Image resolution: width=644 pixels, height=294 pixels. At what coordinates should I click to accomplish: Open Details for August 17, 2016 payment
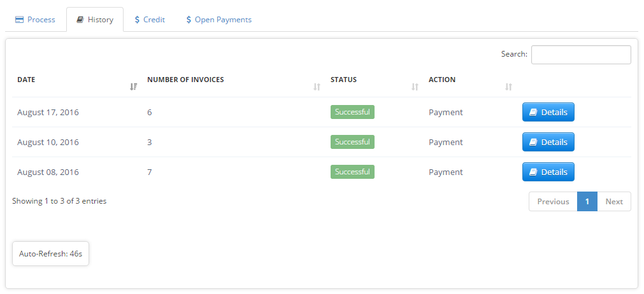tap(548, 112)
